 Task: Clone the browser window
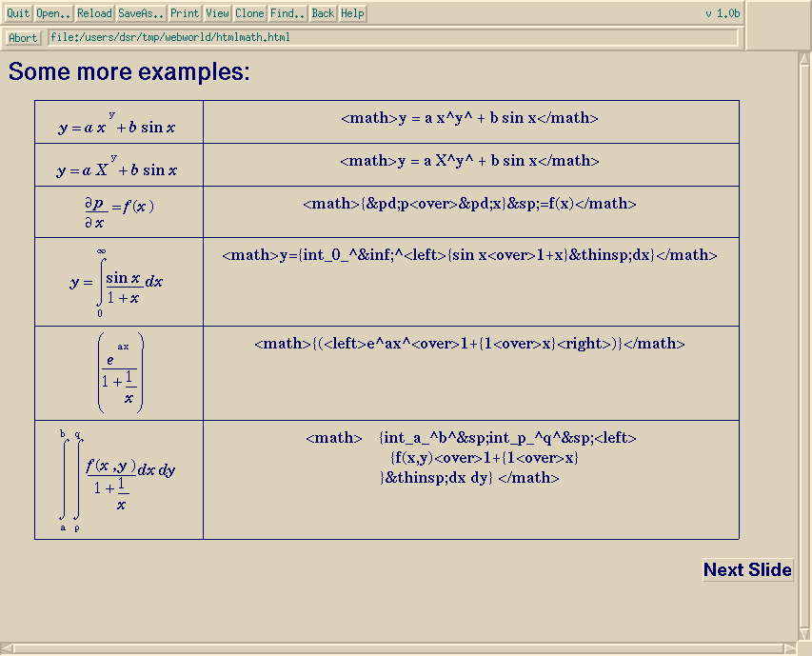pos(249,13)
